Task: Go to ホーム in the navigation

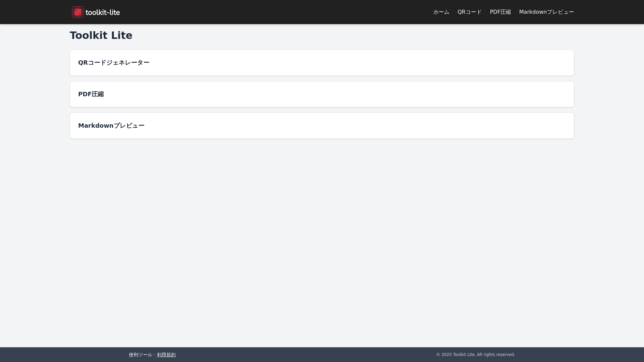Action: pos(441,12)
